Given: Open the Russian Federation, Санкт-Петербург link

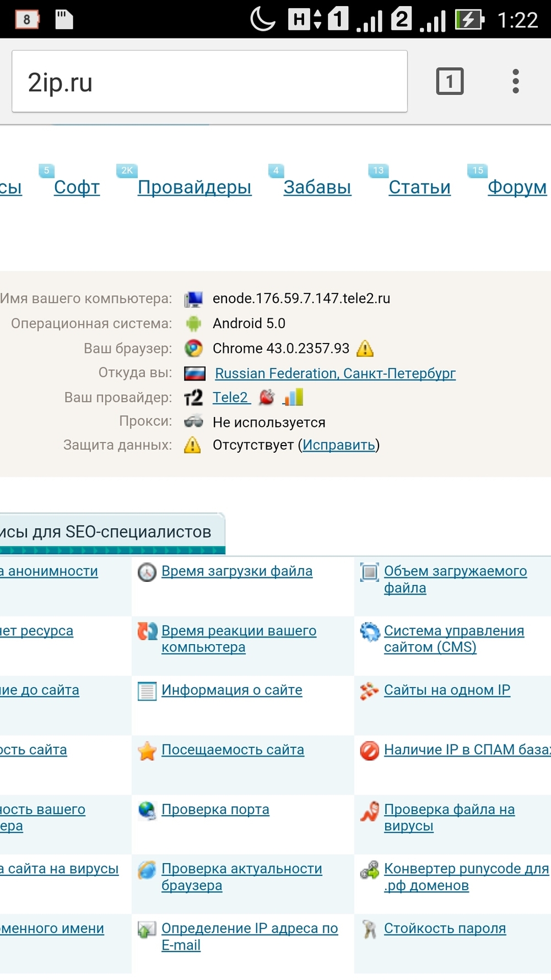Looking at the screenshot, I should [335, 373].
